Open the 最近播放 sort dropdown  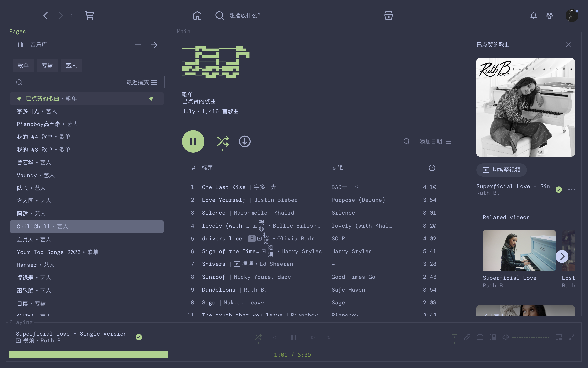(x=142, y=82)
